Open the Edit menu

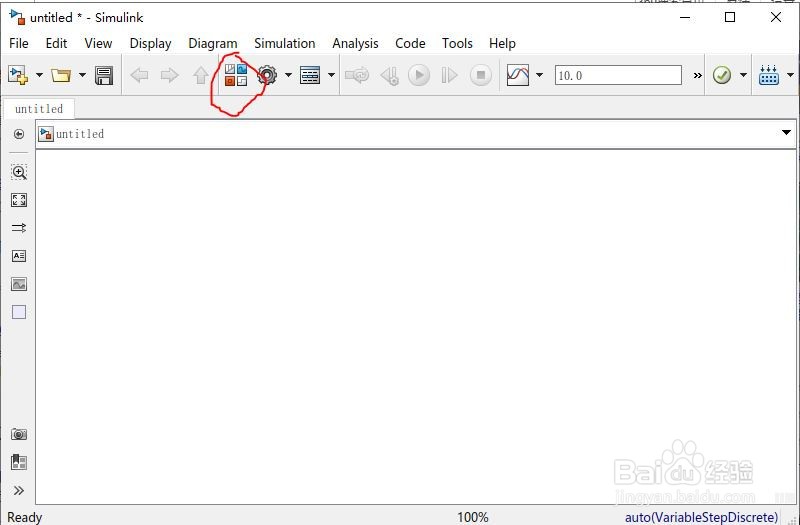pos(56,43)
